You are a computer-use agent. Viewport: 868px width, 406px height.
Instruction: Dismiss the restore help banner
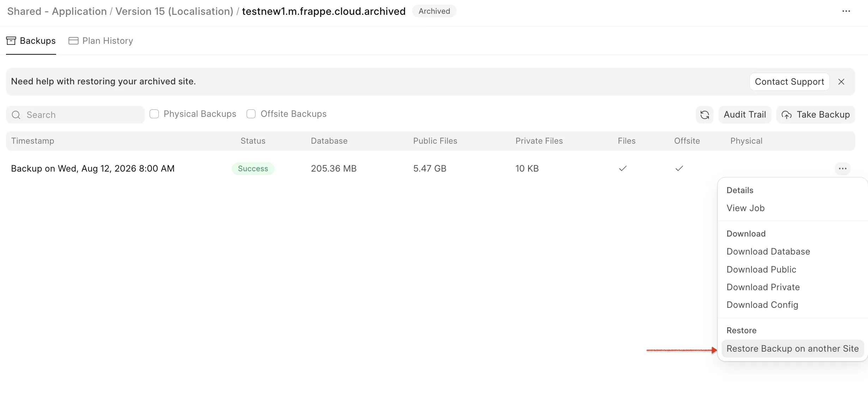841,82
